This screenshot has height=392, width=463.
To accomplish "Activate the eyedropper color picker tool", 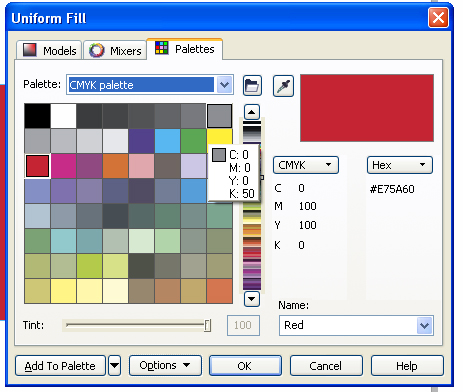I will pyautogui.click(x=283, y=86).
